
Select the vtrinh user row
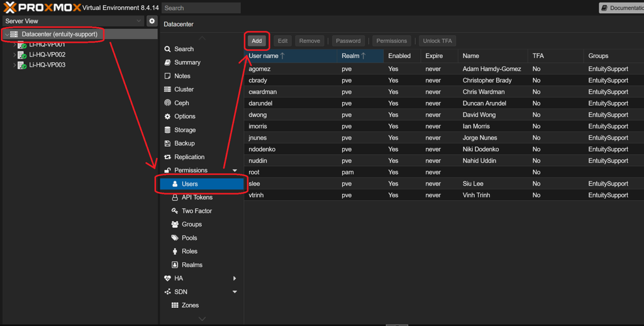pos(444,195)
